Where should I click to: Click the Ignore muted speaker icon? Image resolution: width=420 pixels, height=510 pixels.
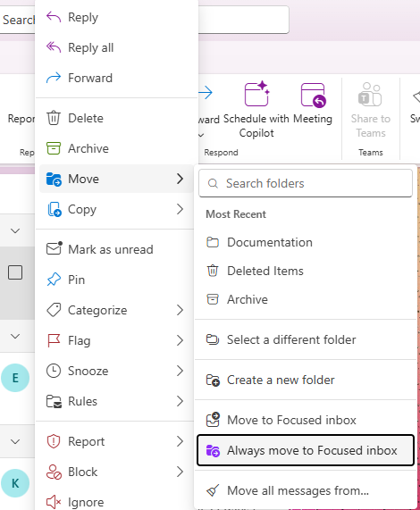point(54,502)
